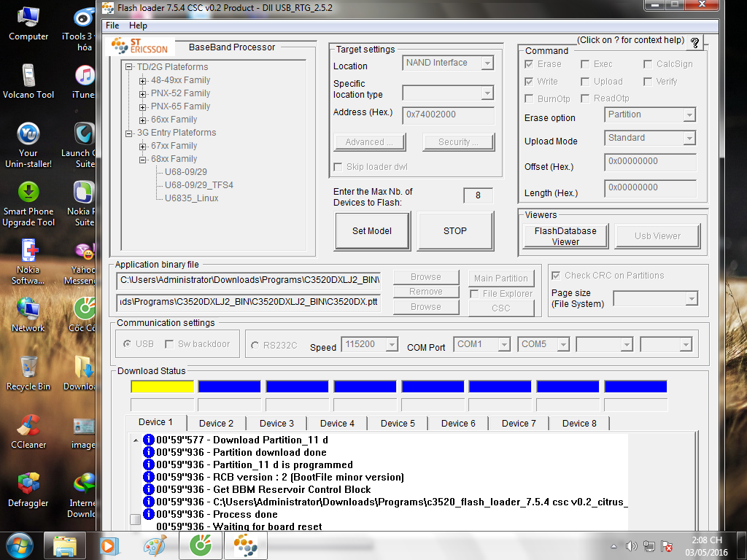The image size is (747, 560).
Task: Click the Set Model button
Action: [x=372, y=230]
